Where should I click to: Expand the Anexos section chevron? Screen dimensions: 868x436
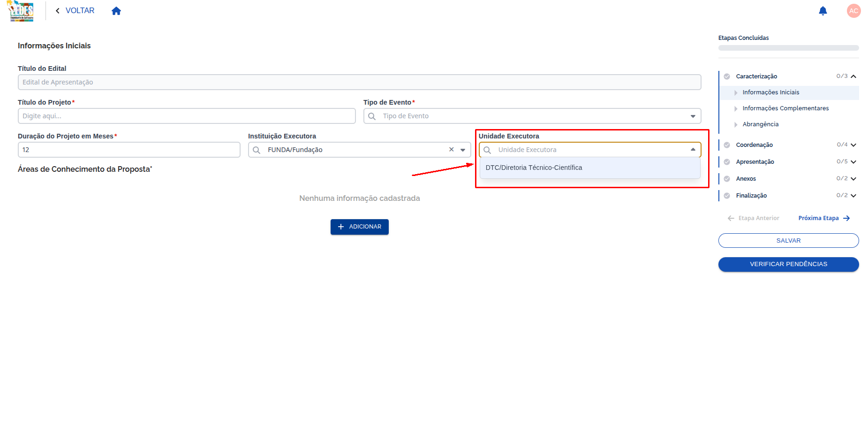[x=853, y=179]
